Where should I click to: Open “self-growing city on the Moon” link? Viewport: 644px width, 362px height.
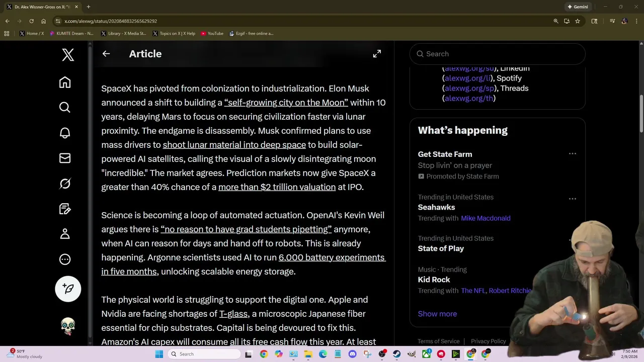(x=286, y=103)
